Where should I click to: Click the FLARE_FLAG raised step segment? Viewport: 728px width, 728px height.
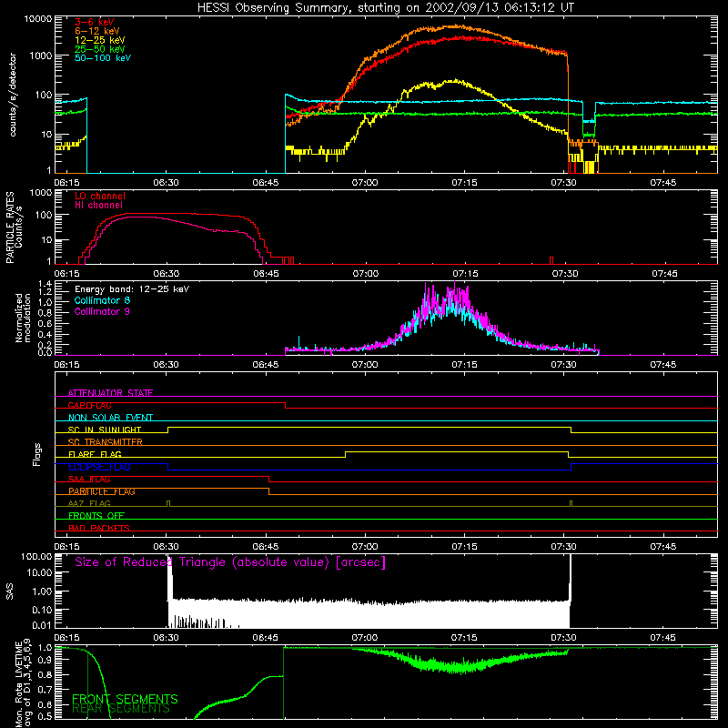tap(457, 451)
